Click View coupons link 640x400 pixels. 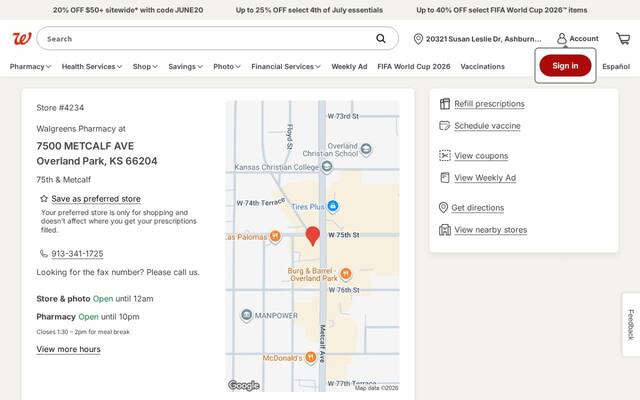[481, 156]
